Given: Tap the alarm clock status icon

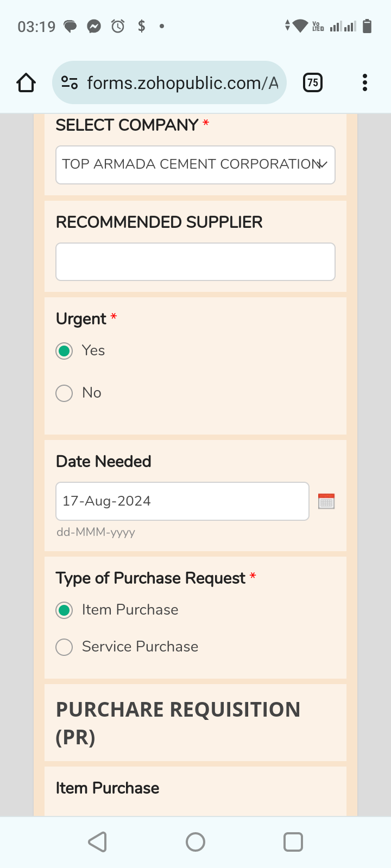Looking at the screenshot, I should [x=118, y=26].
